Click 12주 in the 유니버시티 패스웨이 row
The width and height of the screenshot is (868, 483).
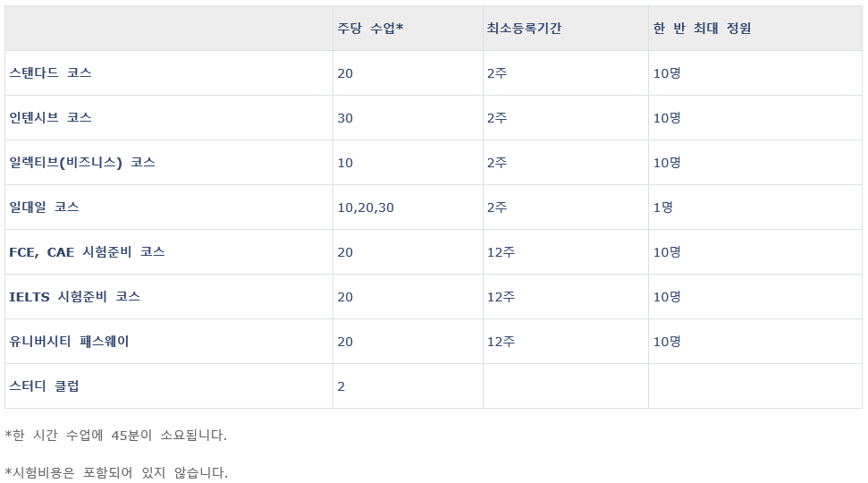(x=501, y=342)
